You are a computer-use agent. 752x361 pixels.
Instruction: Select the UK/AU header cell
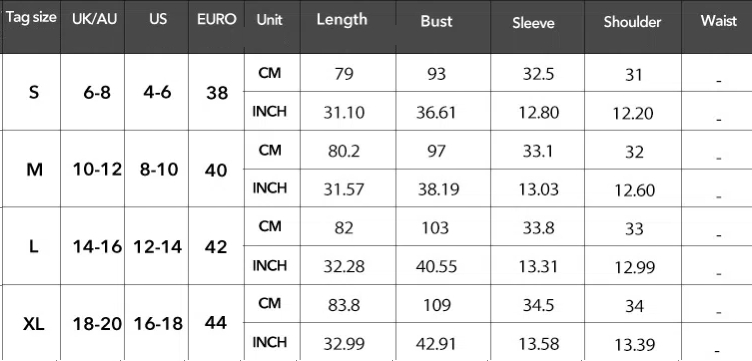pyautogui.click(x=94, y=19)
